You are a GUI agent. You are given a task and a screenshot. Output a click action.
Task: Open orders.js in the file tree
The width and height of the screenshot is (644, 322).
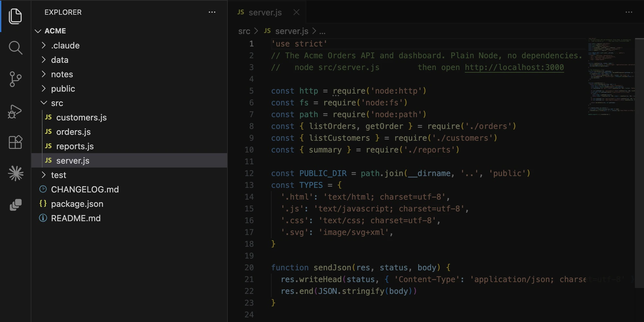coord(129,132)
